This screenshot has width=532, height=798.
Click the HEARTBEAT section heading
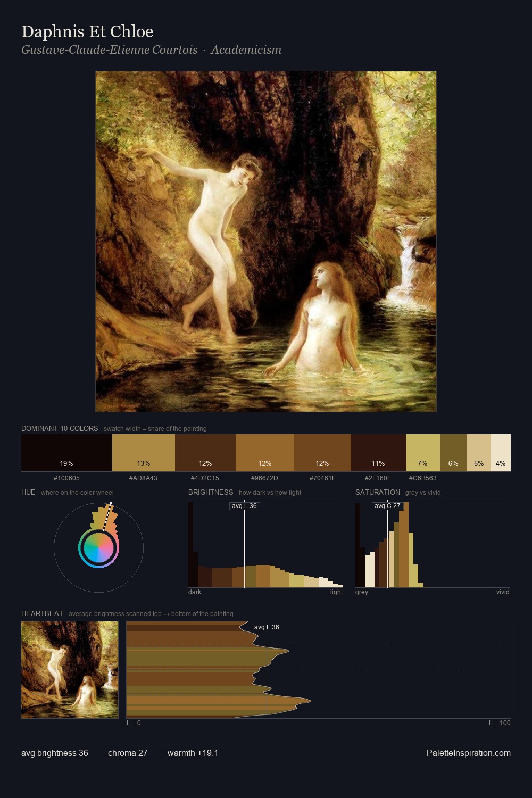point(42,613)
